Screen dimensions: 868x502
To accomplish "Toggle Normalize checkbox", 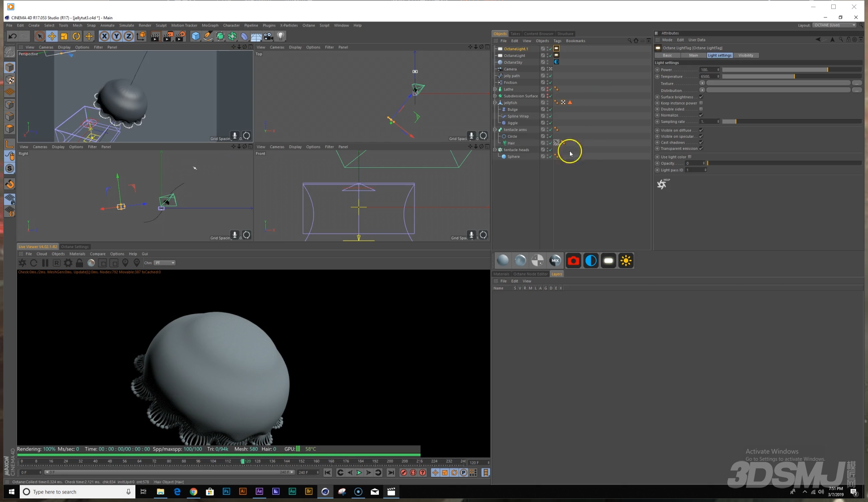I will (x=701, y=115).
